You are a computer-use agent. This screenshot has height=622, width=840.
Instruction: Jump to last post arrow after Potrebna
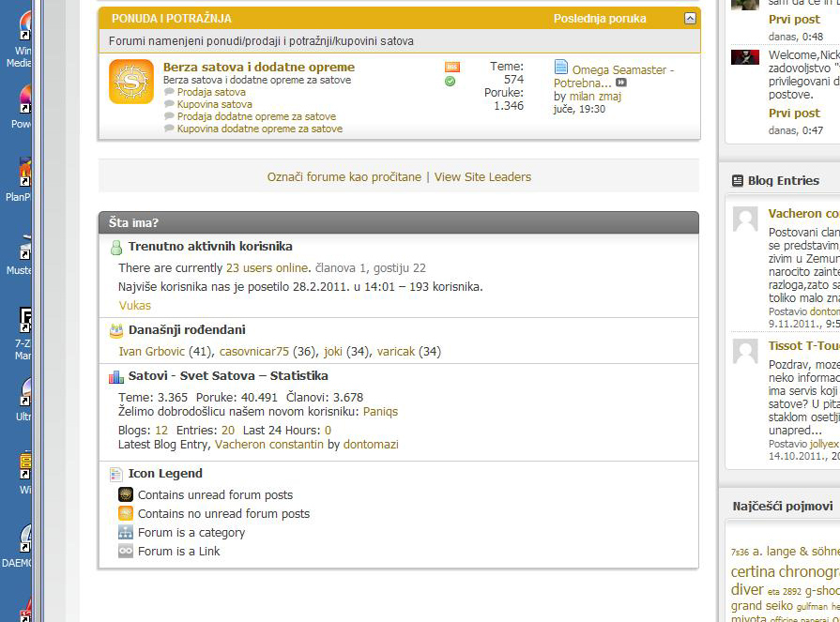click(621, 83)
